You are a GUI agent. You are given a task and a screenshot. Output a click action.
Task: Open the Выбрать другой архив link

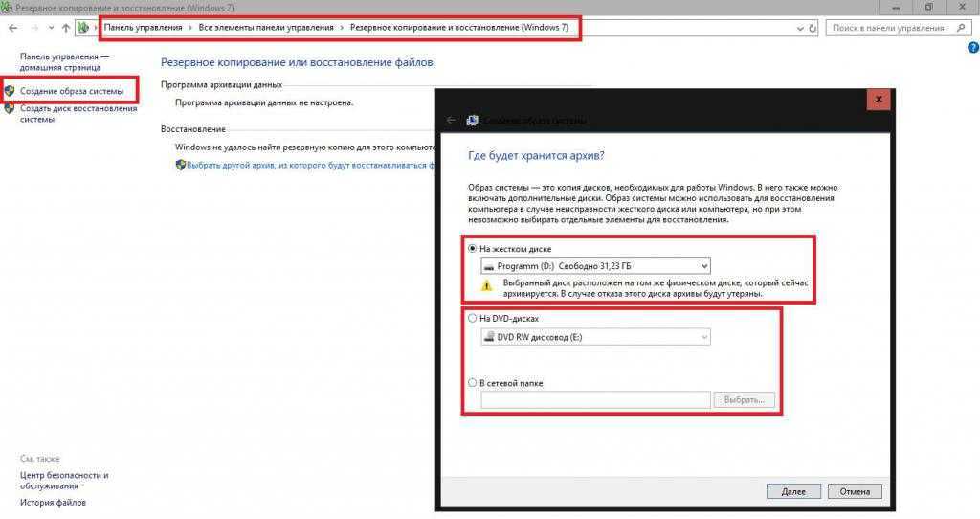(306, 165)
